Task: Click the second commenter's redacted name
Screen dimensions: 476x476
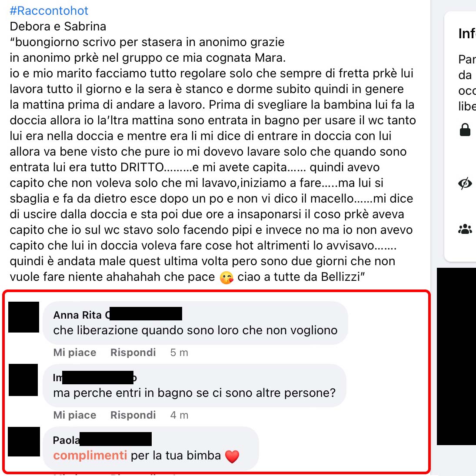Action: (95, 377)
